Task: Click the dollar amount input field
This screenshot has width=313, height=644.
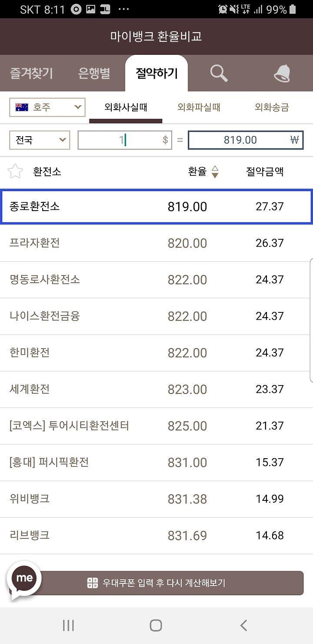Action: [x=125, y=140]
